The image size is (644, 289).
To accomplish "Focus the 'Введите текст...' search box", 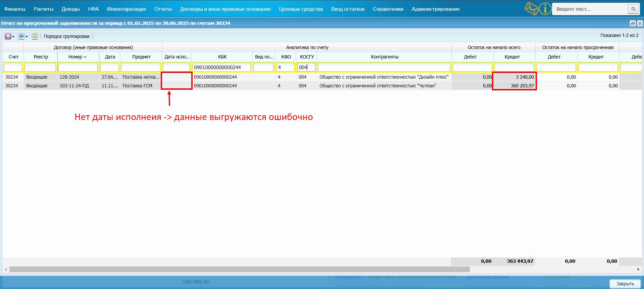I will point(590,9).
